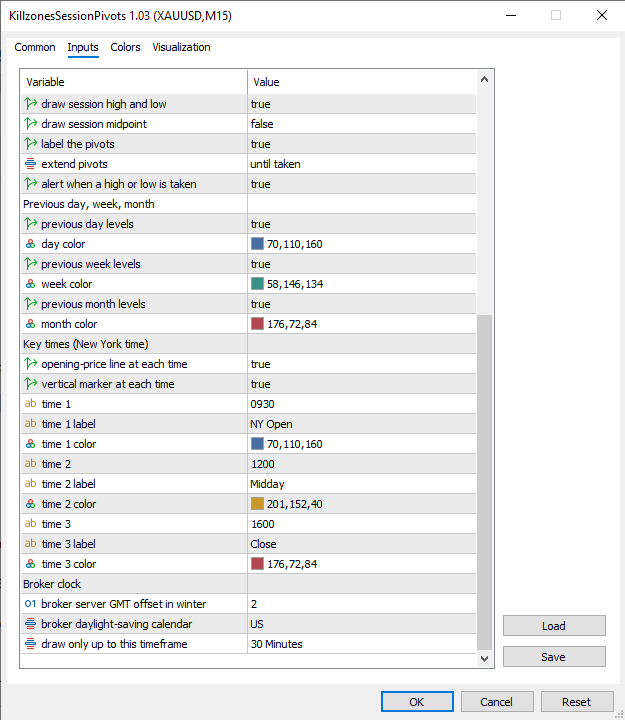Click the color icon next to 'time 2 color'
The width and height of the screenshot is (625, 720).
[x=30, y=504]
